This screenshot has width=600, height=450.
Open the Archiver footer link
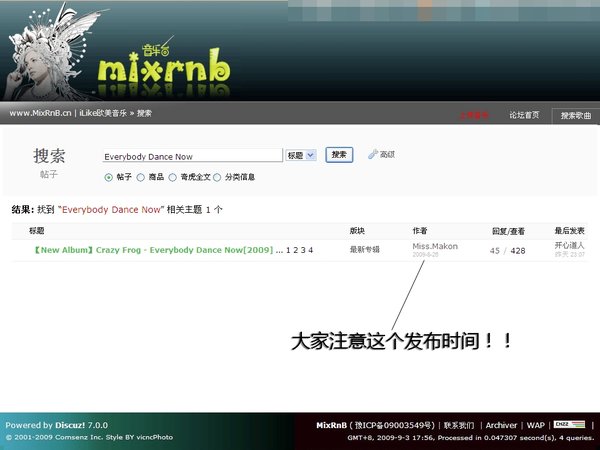pos(501,425)
